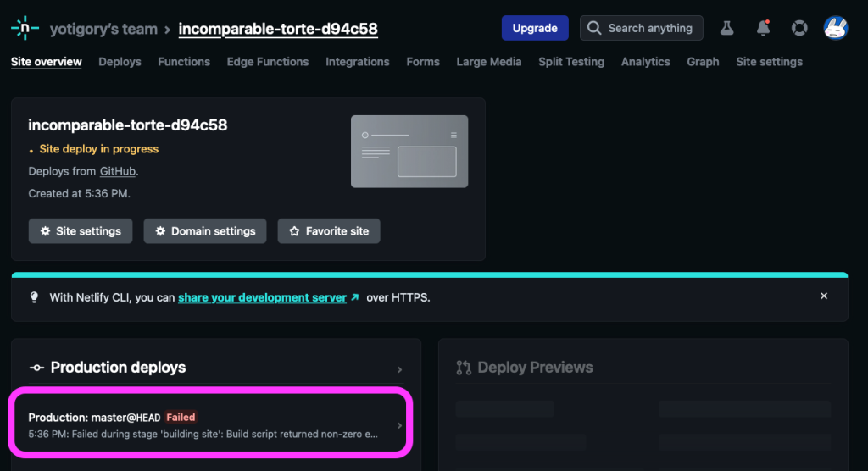Viewport: 868px width, 471px height.
Task: Follow the share your development server link
Action: point(263,298)
